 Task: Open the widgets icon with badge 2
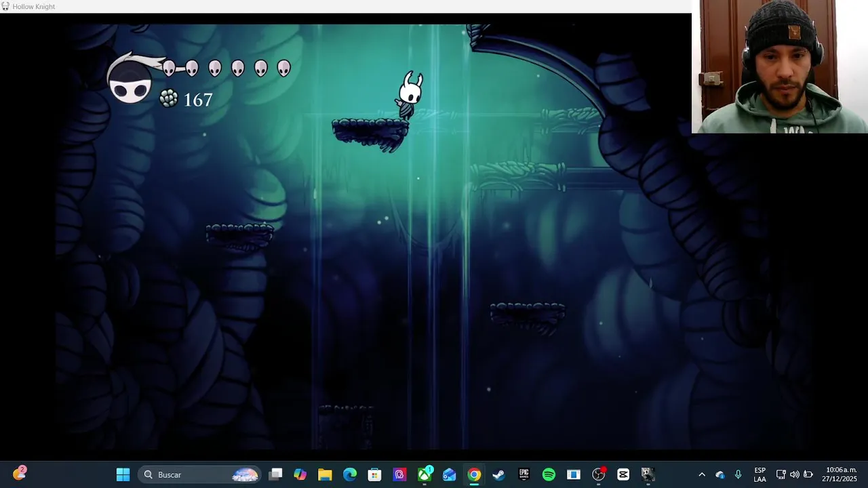click(x=20, y=473)
